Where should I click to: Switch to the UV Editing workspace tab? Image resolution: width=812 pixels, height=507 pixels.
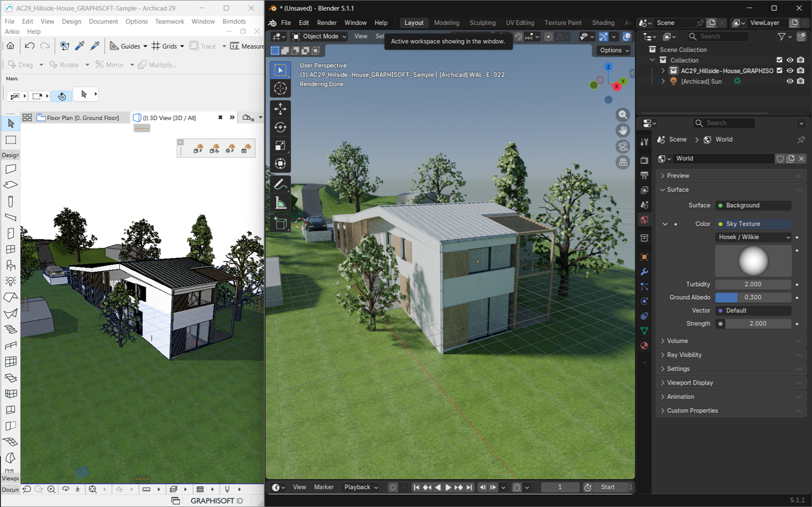pos(520,23)
